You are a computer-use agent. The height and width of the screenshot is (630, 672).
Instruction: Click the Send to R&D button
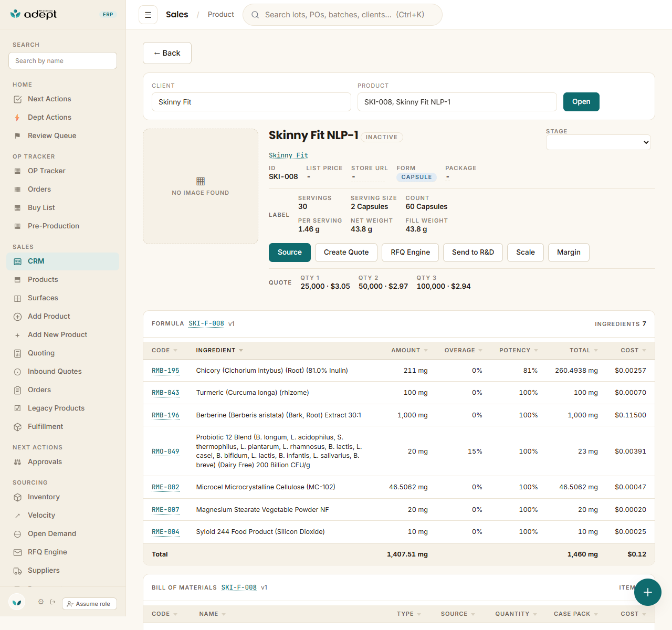473,253
